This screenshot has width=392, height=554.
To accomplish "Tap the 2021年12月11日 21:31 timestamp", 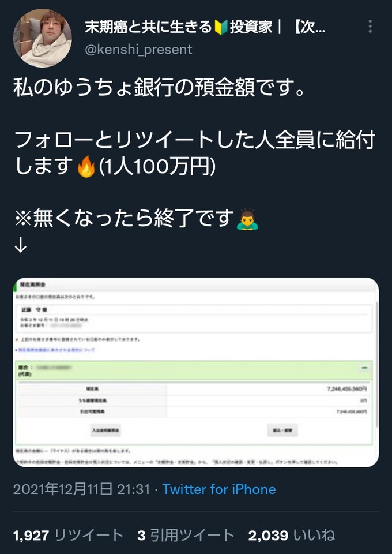I will (x=81, y=489).
